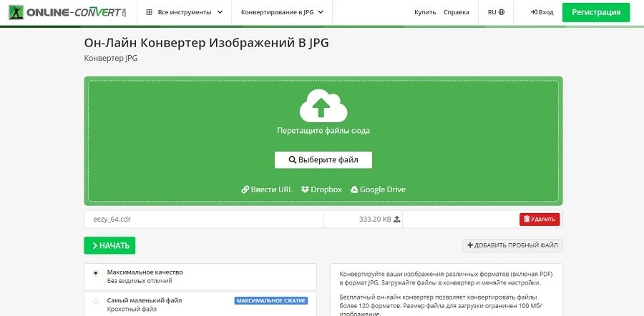Click the login arrow icon beside Вход
This screenshot has height=316, width=644.
[534, 12]
